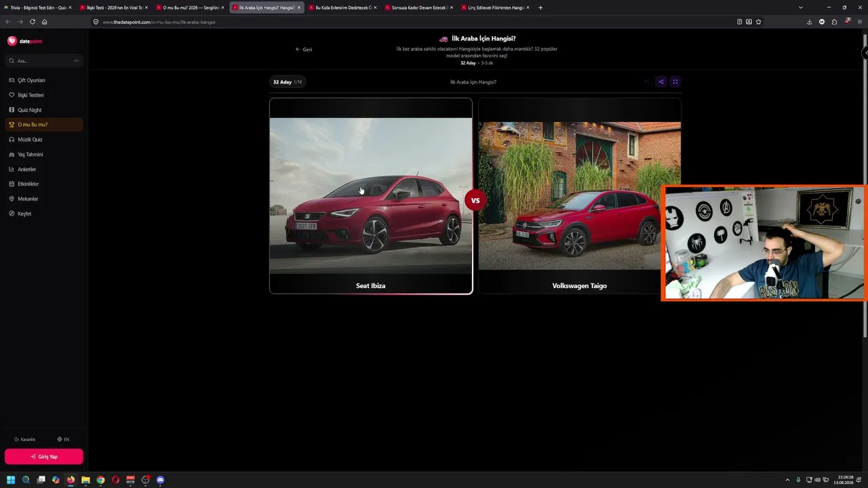
Task: Open the browser downloads panel
Action: pyautogui.click(x=810, y=22)
